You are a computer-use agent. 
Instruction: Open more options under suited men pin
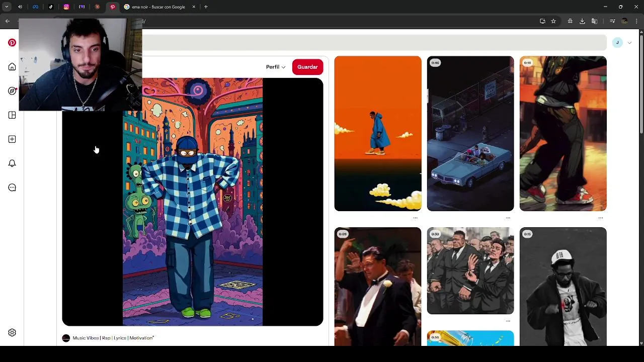(508, 321)
